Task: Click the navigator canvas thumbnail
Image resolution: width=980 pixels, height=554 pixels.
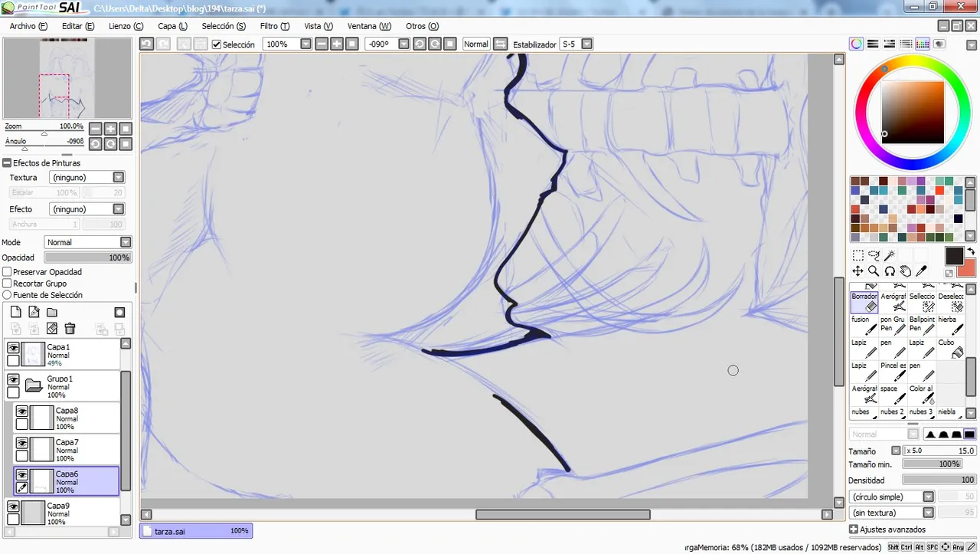Action: (x=67, y=78)
